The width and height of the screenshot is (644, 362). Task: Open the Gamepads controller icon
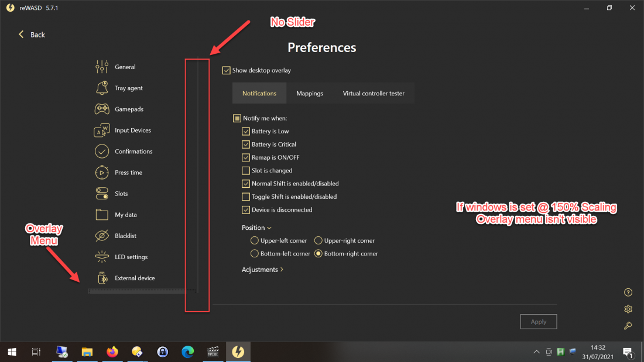click(x=102, y=109)
